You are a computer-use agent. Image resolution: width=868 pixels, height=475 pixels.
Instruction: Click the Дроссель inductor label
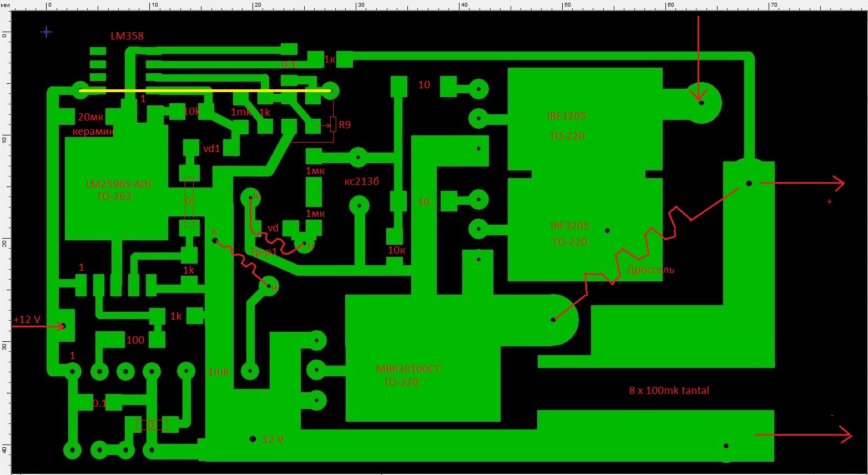650,270
